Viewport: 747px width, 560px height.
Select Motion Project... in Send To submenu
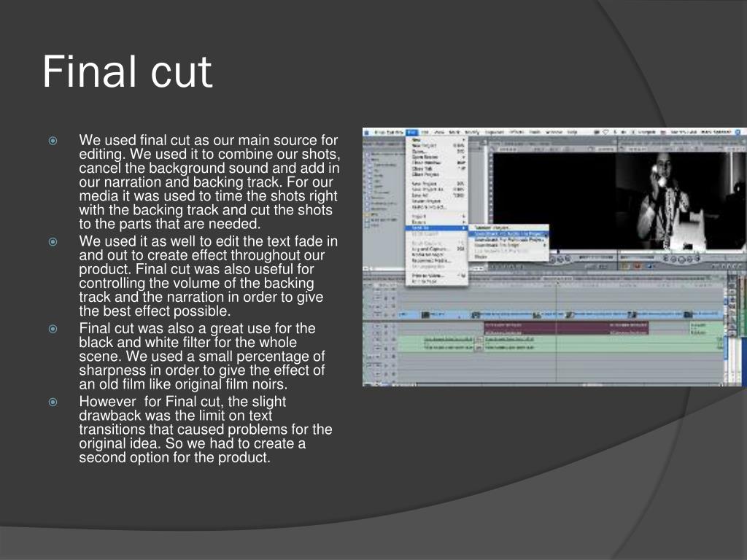click(508, 228)
